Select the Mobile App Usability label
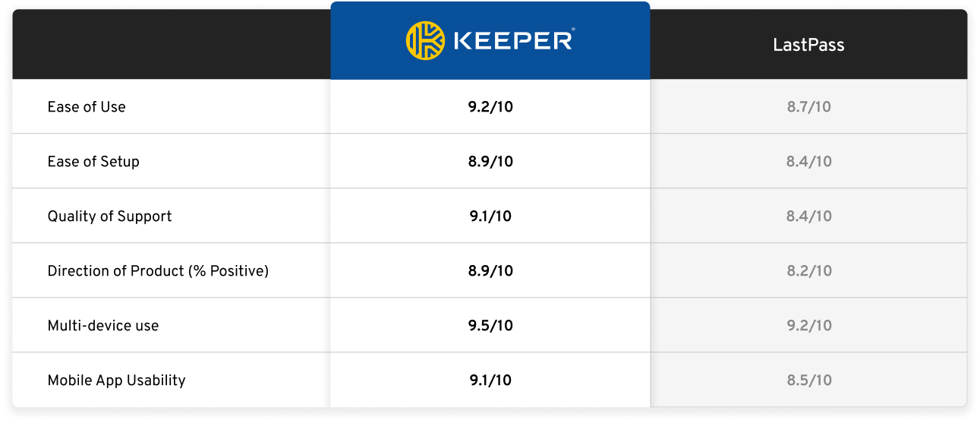This screenshot has width=980, height=423. point(116,380)
